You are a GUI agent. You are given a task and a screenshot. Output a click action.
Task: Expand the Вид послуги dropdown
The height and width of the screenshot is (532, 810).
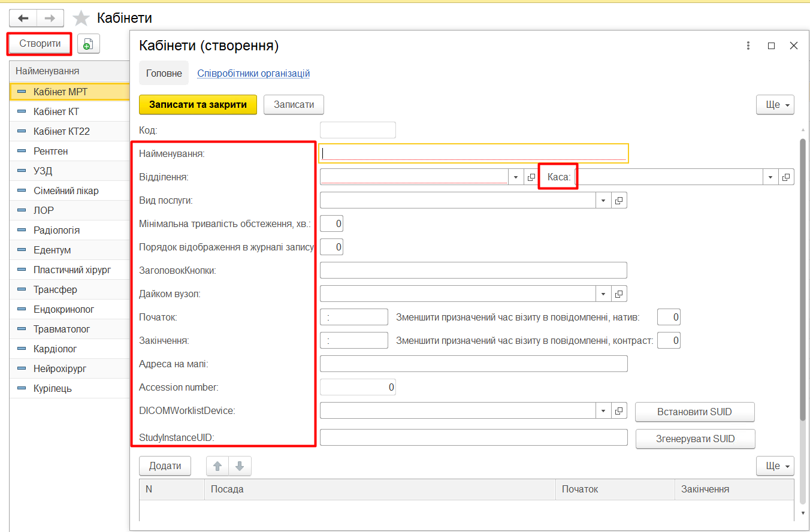click(603, 200)
